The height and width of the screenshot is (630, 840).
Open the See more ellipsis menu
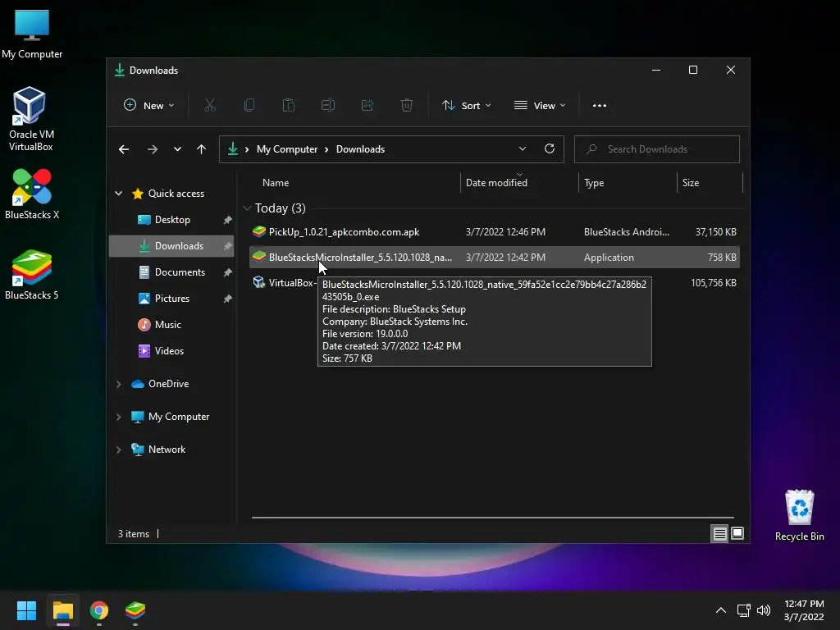point(600,106)
